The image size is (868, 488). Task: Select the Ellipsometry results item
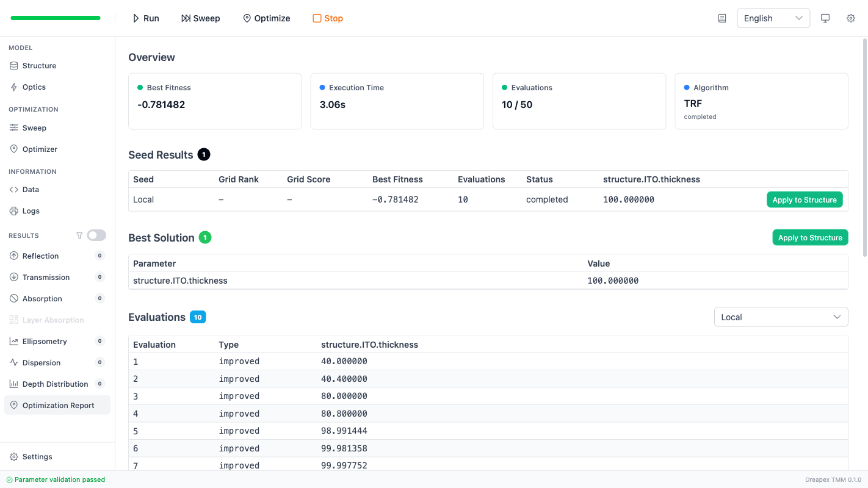tap(45, 342)
